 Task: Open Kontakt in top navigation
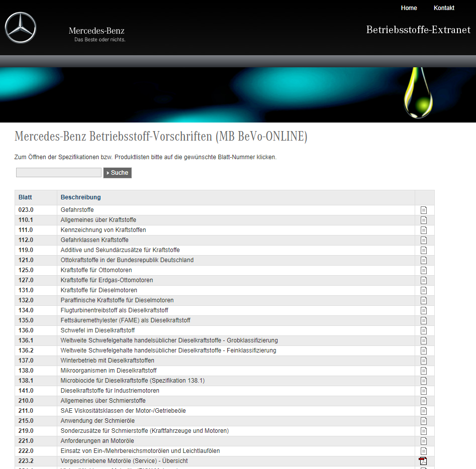444,8
